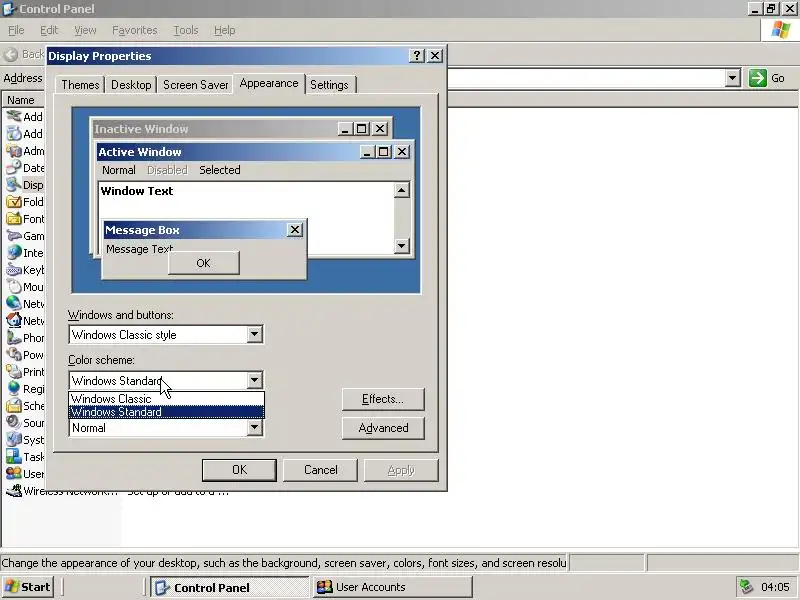
Task: Choose Windows Classic from color scheme list
Action: [x=166, y=398]
